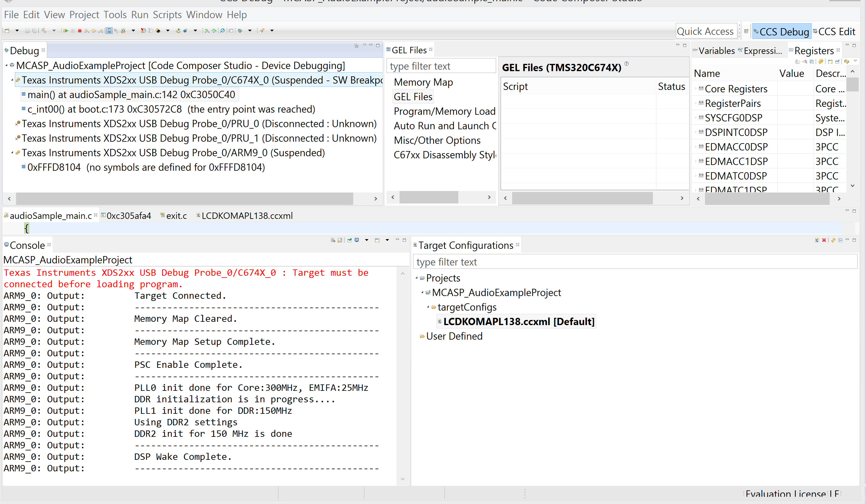Click the red Terminate toolbar icon

point(80,31)
